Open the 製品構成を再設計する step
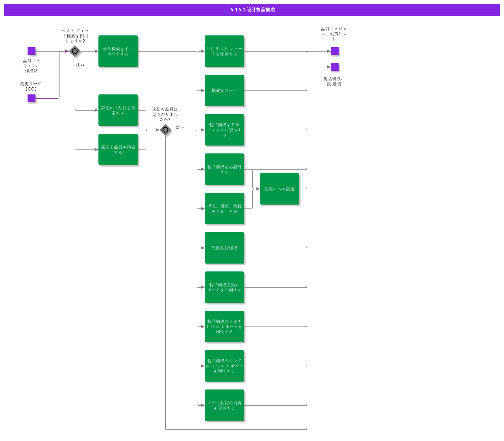Image resolution: width=504 pixels, height=441 pixels. [224, 169]
